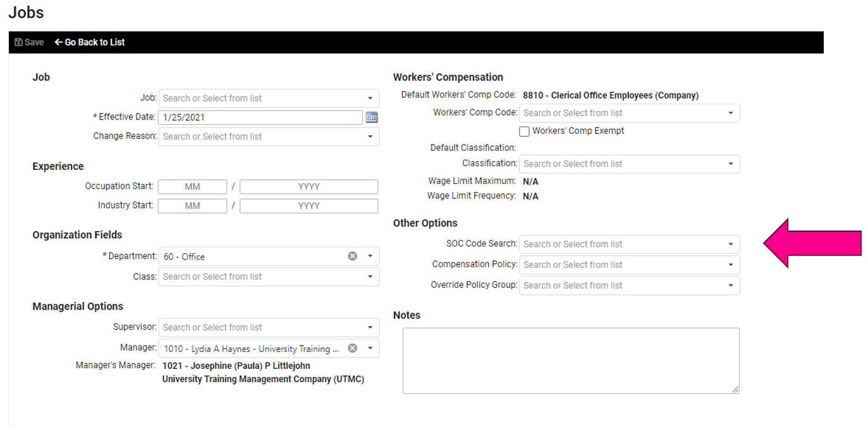Viewport: 868px width, 427px height.
Task: Clear the Manager field using X icon
Action: [353, 348]
